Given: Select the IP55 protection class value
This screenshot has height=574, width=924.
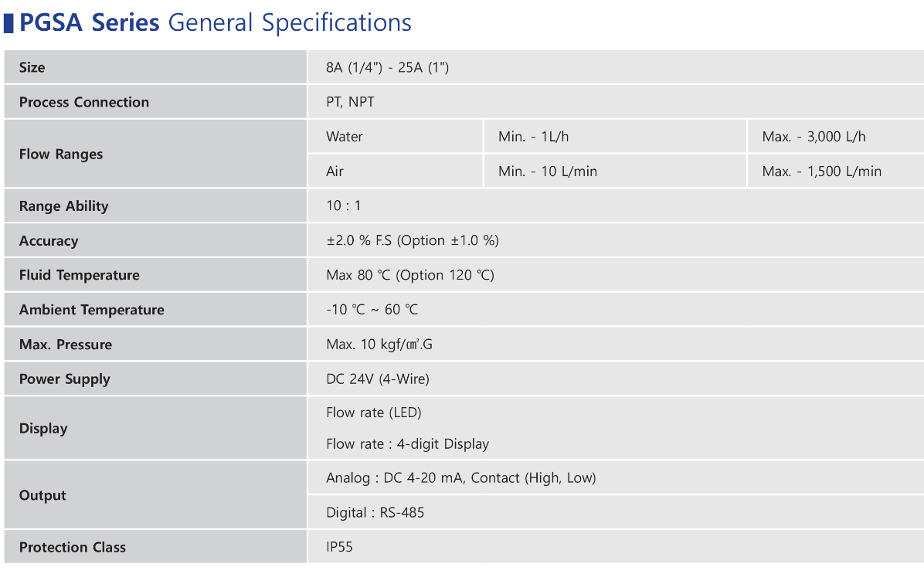Looking at the screenshot, I should (339, 547).
